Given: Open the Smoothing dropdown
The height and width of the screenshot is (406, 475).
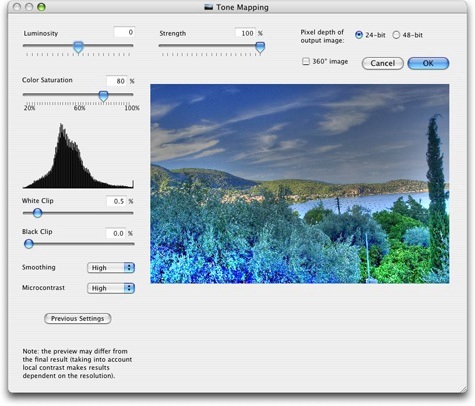Looking at the screenshot, I should click(x=111, y=268).
